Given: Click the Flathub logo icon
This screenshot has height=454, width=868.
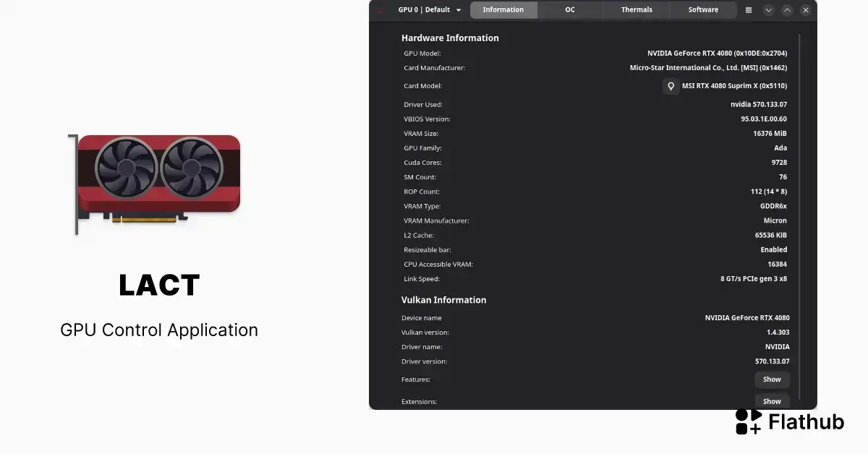Looking at the screenshot, I should click(749, 421).
